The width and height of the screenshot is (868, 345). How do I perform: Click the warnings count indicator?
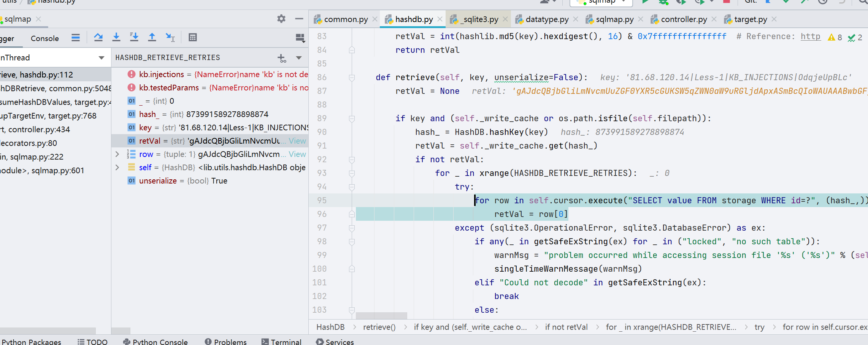click(x=835, y=37)
